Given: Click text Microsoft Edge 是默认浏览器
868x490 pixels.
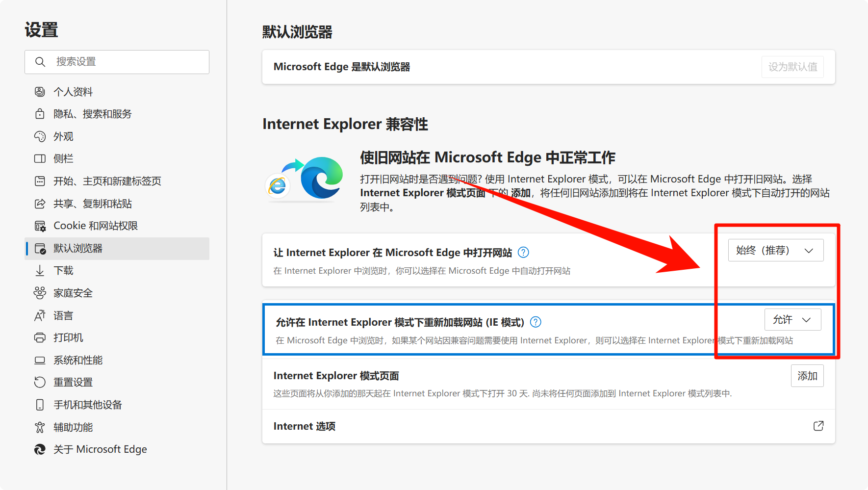Looking at the screenshot, I should pyautogui.click(x=342, y=67).
